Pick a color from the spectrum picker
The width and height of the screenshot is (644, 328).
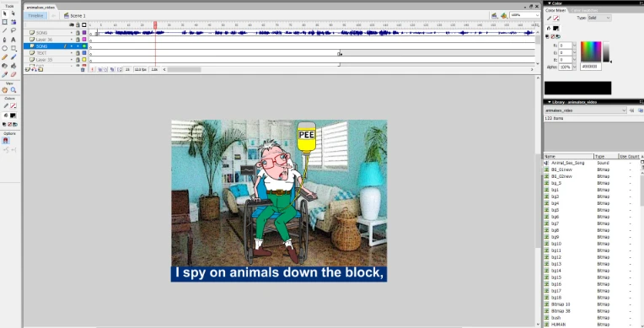tap(591, 51)
